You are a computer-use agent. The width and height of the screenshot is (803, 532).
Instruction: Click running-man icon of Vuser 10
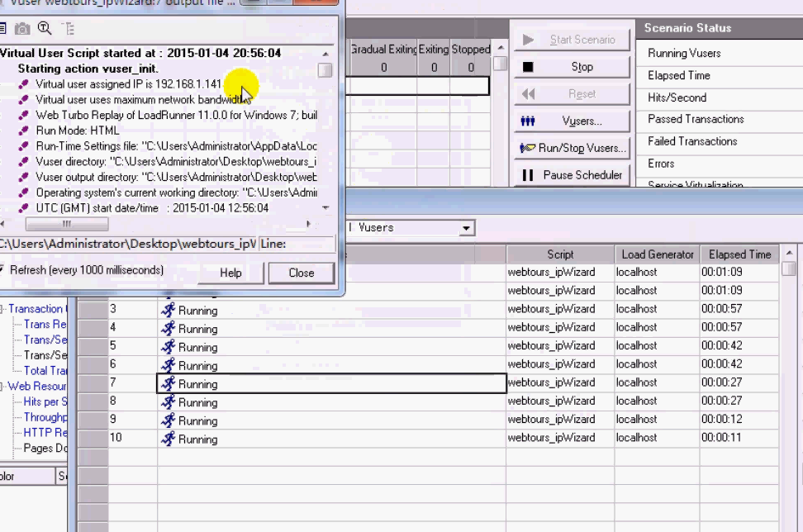click(168, 439)
